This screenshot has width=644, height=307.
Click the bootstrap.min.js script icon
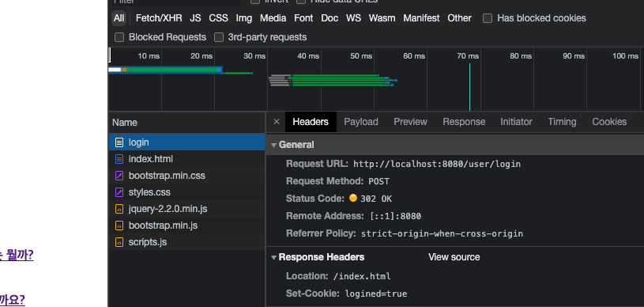(119, 226)
